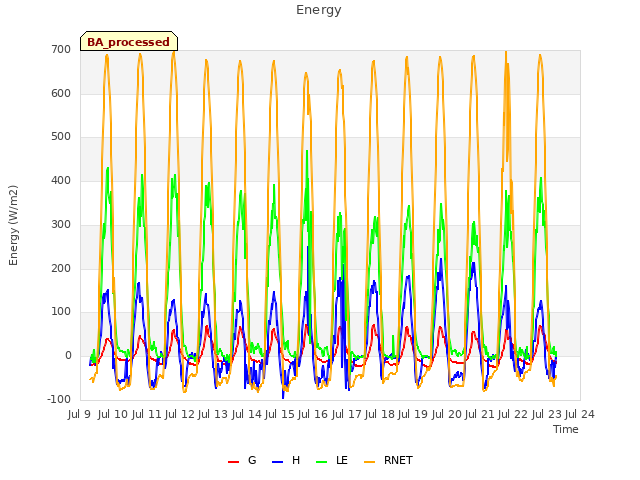Click the Jul 13 x-axis tick label
Image resolution: width=640 pixels, height=480 pixels.
pyautogui.click(x=213, y=414)
